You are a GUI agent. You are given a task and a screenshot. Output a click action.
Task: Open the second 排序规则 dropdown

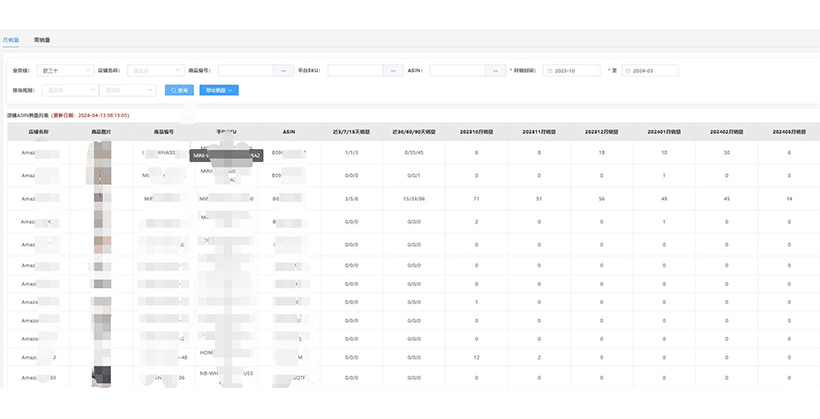[x=127, y=90]
